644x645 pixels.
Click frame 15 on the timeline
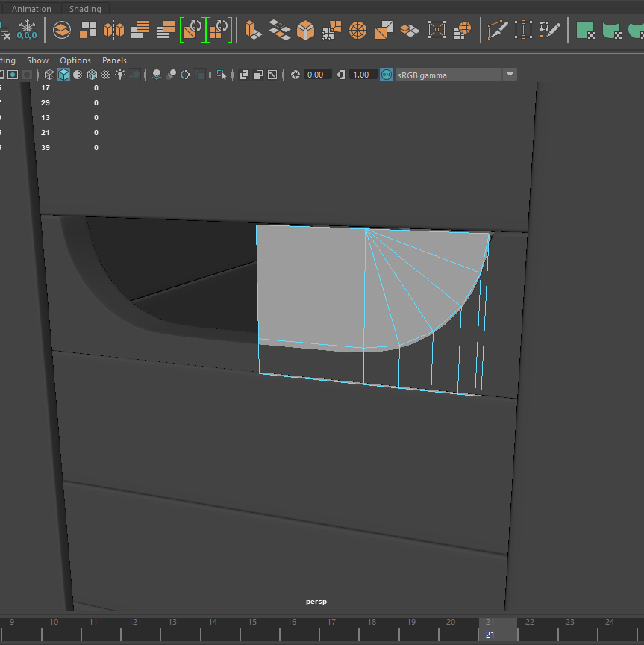point(252,622)
